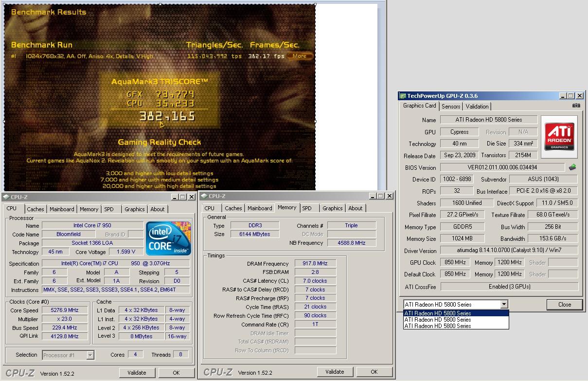Click the 382.17 fps benchmark value
The image size is (588, 381).
(x=267, y=56)
